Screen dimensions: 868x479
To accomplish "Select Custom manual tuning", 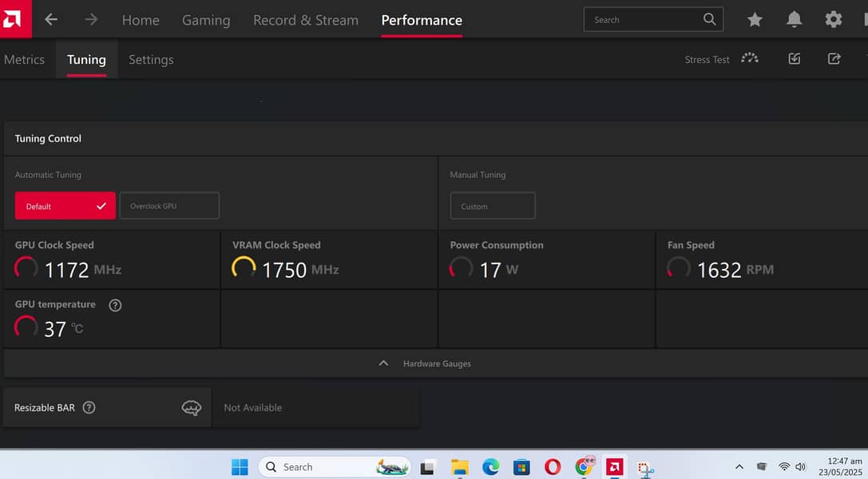I will pos(493,206).
